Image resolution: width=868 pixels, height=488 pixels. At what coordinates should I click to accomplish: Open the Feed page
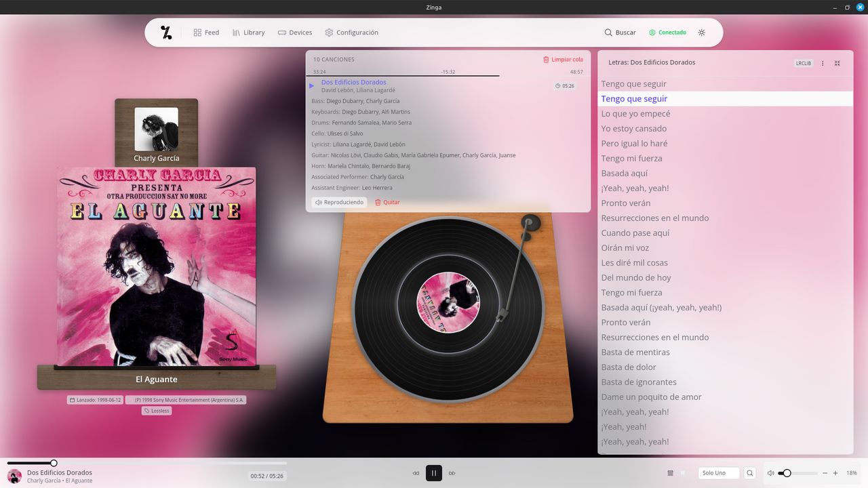click(x=206, y=33)
